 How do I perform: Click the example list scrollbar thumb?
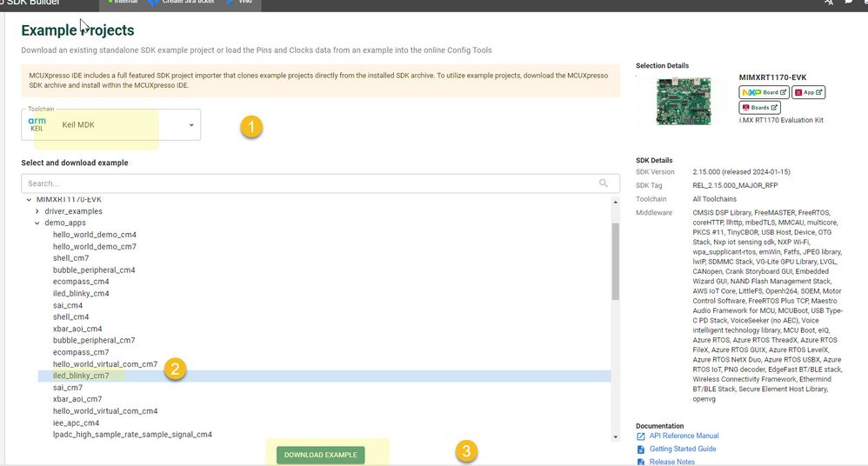[x=615, y=261]
